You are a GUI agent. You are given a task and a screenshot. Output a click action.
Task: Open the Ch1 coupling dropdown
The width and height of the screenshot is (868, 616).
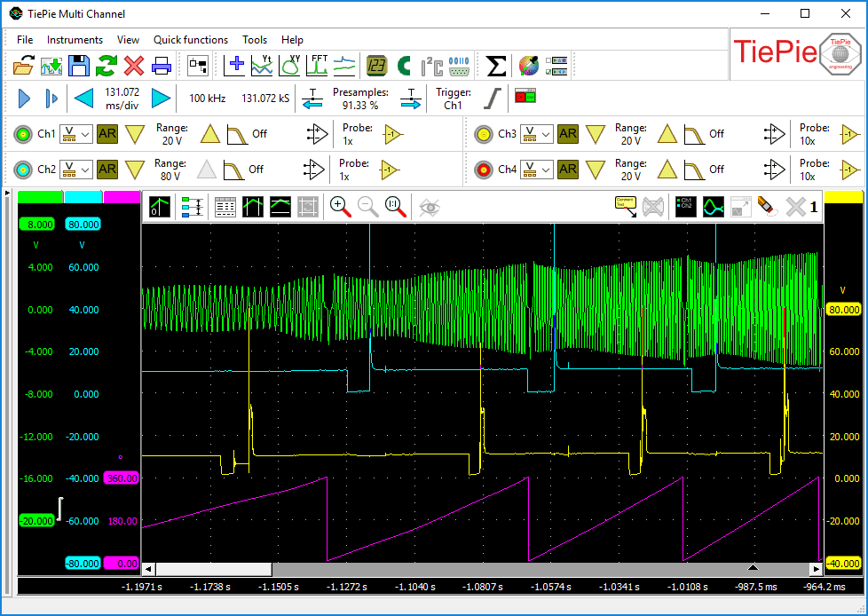point(75,134)
